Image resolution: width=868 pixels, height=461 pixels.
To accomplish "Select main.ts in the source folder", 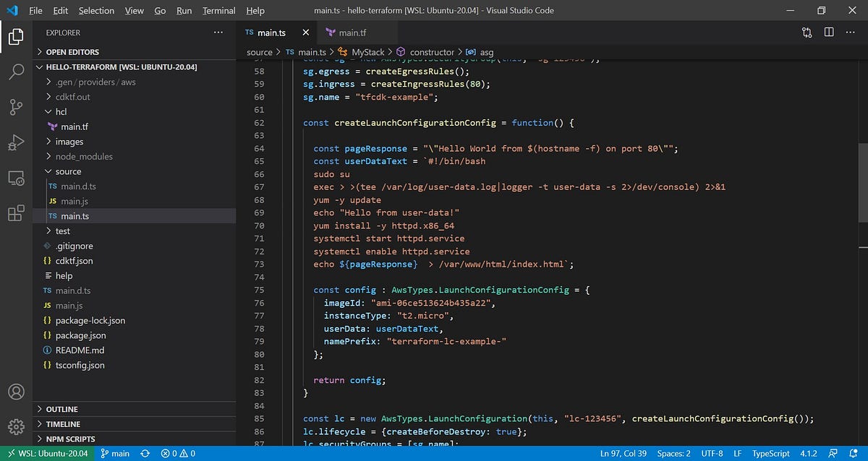I will (135, 216).
